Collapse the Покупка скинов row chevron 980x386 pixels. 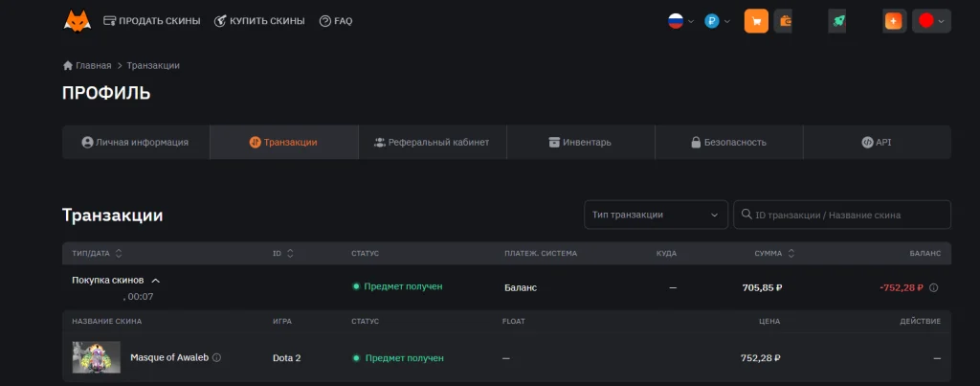[x=156, y=281]
